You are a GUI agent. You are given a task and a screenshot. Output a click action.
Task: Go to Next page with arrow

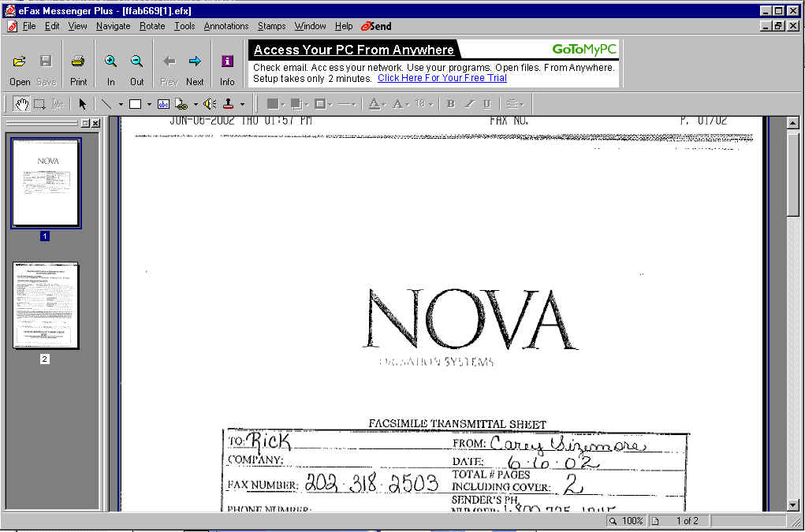tap(195, 70)
